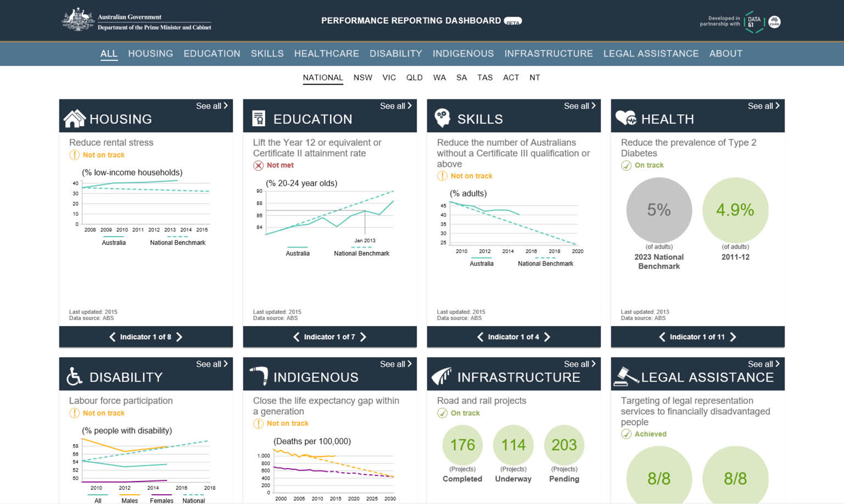844x504 pixels.
Task: Switch to the Healthcare tab
Action: [326, 54]
